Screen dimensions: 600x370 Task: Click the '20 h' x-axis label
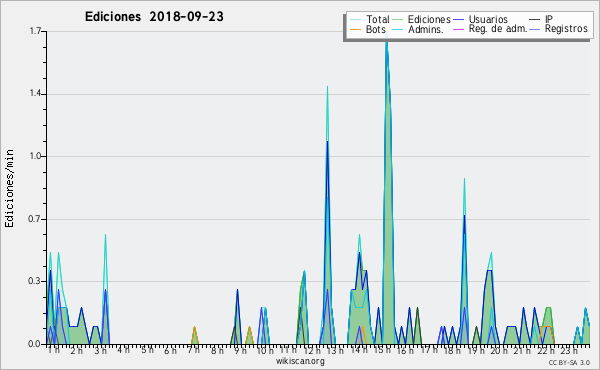tap(499, 350)
